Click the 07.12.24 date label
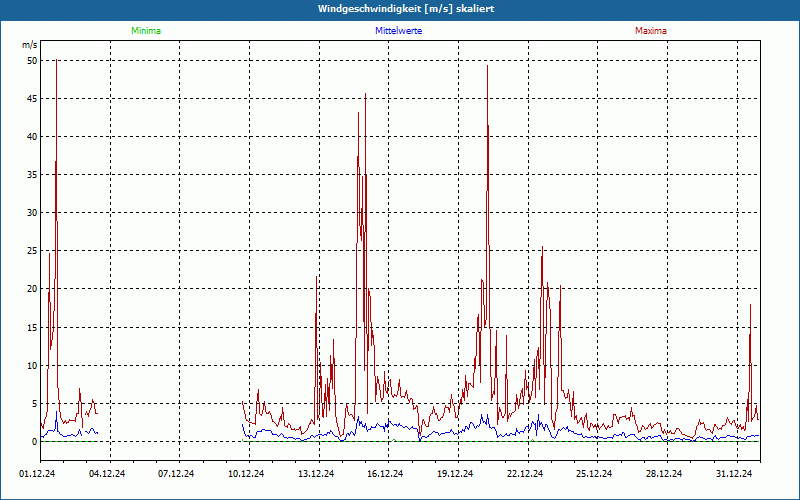This screenshot has width=800, height=500. click(176, 474)
